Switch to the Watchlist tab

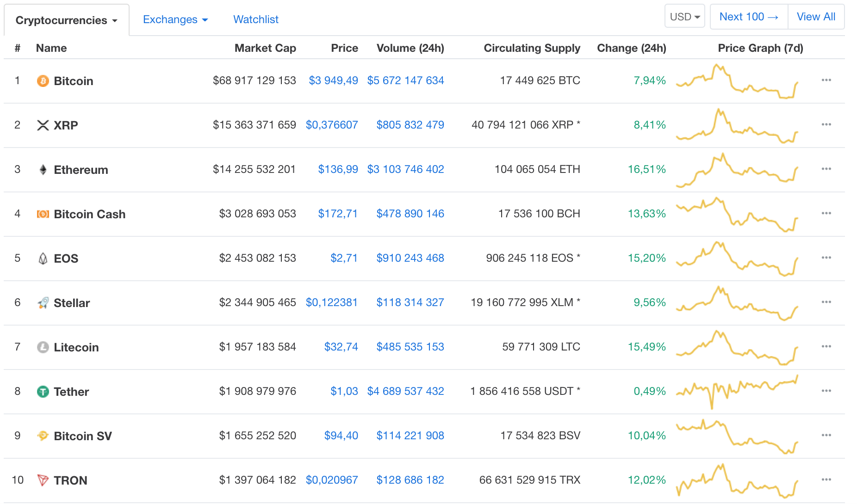(x=255, y=19)
